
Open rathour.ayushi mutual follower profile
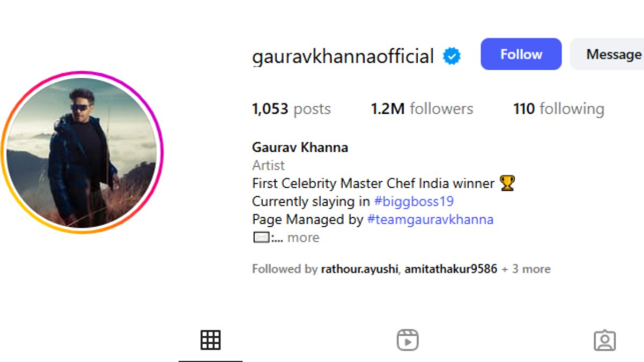tap(360, 269)
